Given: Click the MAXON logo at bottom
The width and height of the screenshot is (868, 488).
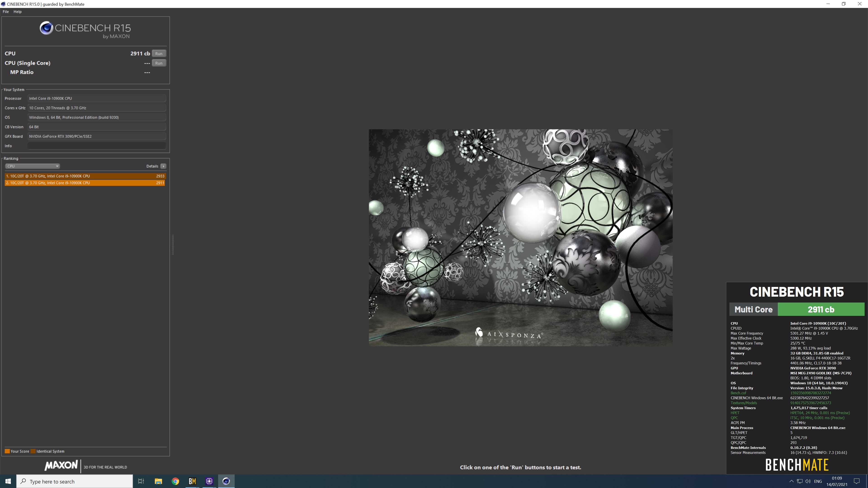Looking at the screenshot, I should [61, 465].
